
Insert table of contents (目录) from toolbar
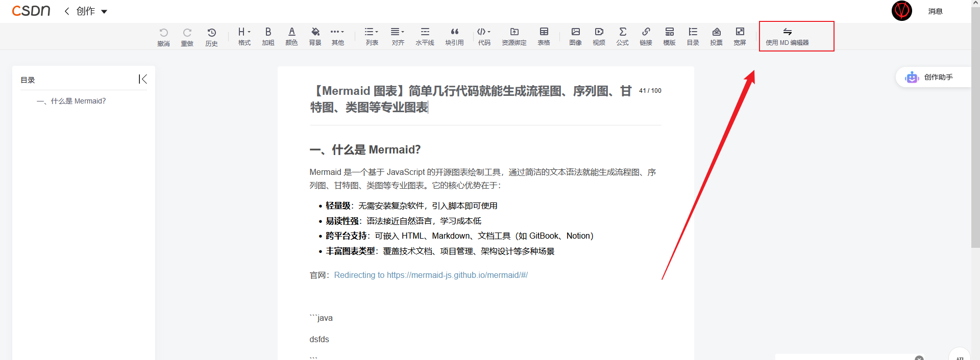click(x=693, y=36)
